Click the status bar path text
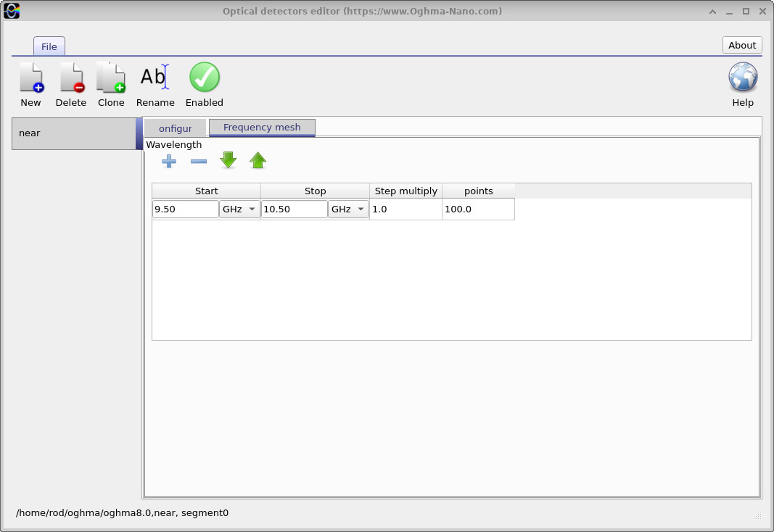The width and height of the screenshot is (774, 532). (x=123, y=512)
